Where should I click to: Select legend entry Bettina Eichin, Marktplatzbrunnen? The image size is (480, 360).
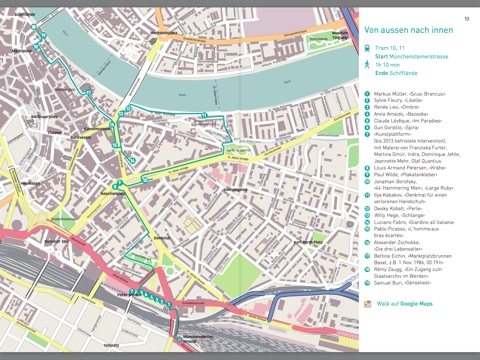click(x=408, y=259)
